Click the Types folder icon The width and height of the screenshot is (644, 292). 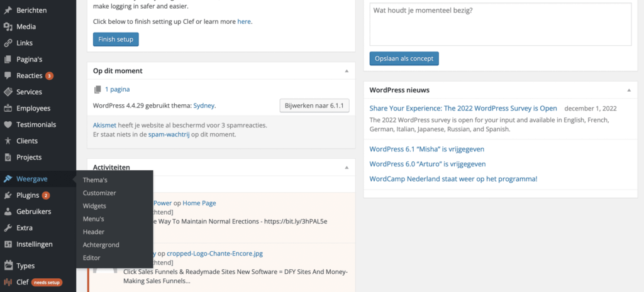tap(8, 266)
